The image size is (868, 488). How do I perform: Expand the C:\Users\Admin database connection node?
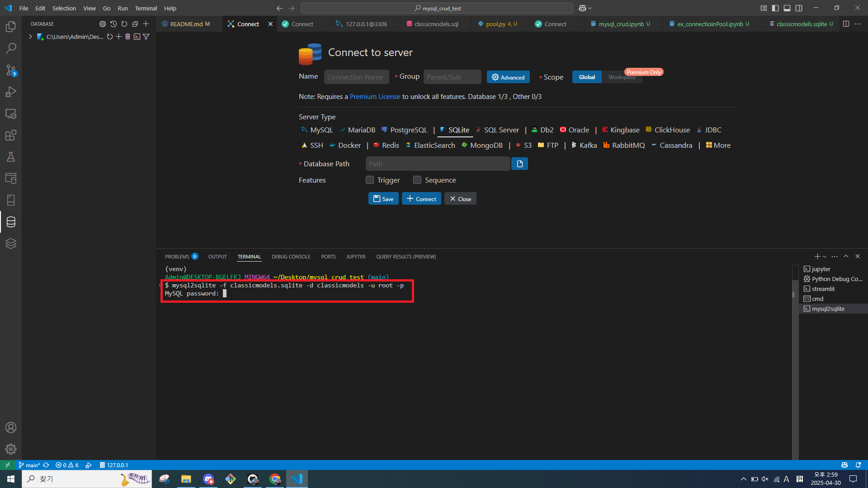(x=30, y=37)
